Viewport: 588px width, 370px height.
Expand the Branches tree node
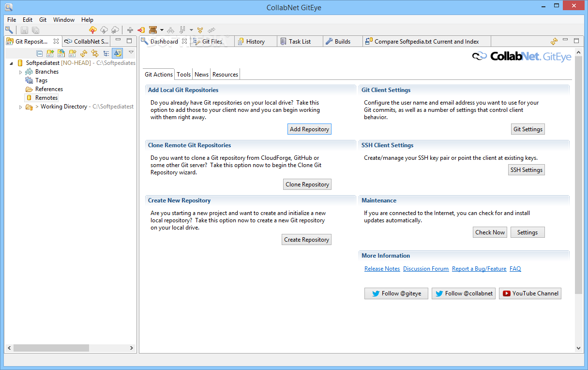pos(20,72)
